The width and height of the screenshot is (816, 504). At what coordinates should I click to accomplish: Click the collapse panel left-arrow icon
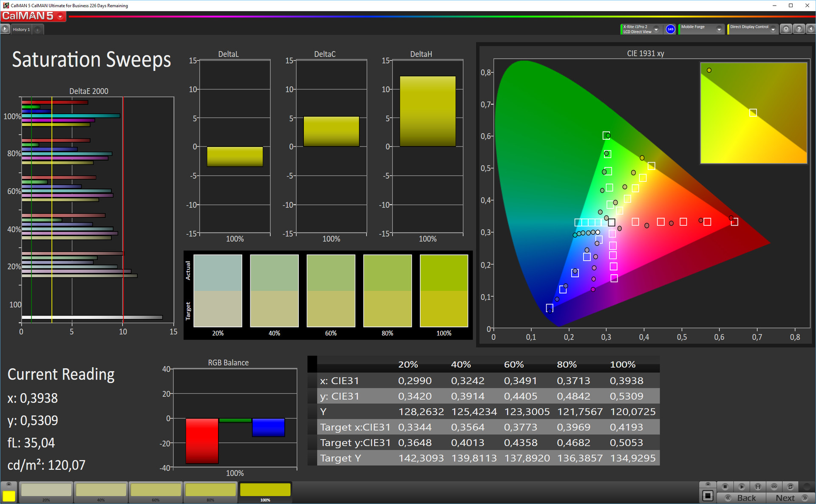[x=810, y=29]
